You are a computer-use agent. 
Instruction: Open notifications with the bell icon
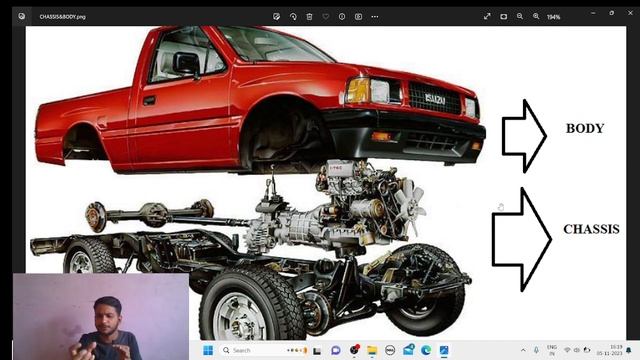(x=629, y=350)
